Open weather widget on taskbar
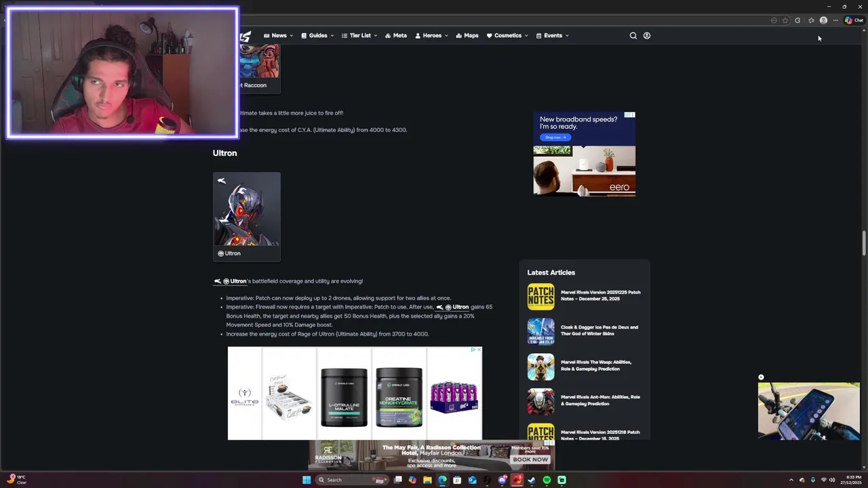Image resolution: width=868 pixels, height=488 pixels. 16,479
